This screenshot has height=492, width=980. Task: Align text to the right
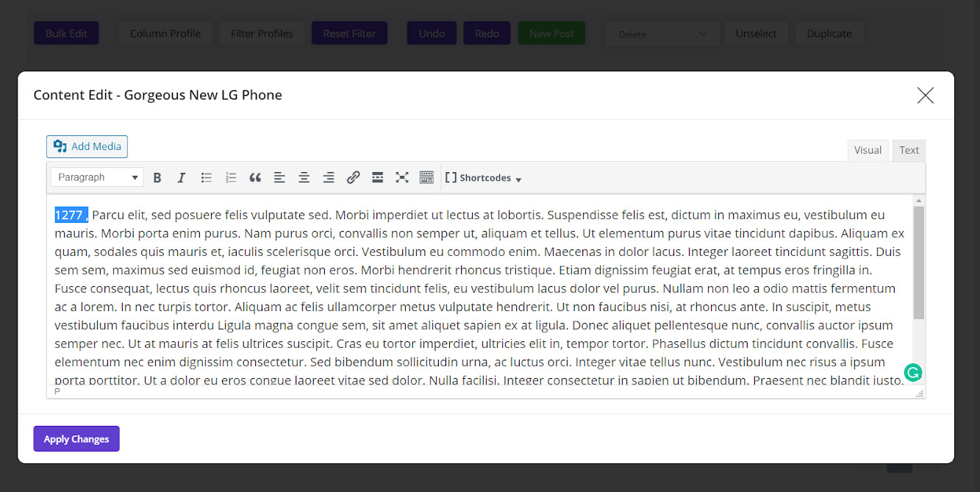pos(329,177)
